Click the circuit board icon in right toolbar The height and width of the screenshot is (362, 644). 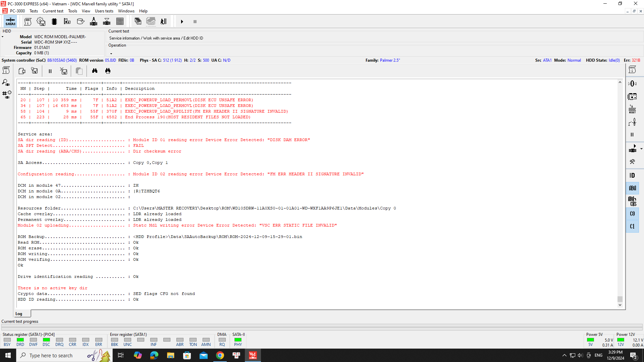632,97
